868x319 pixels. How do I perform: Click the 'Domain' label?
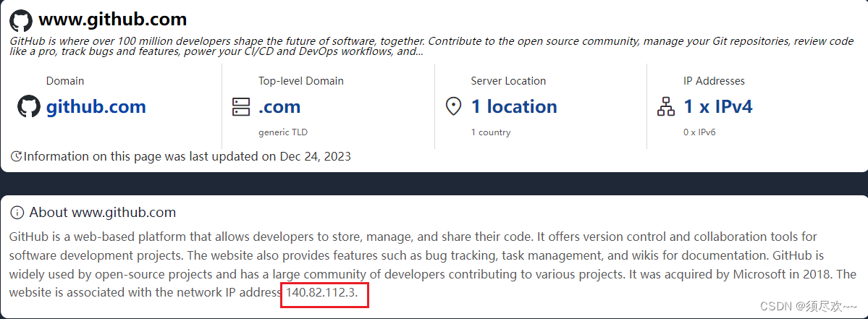(x=64, y=81)
